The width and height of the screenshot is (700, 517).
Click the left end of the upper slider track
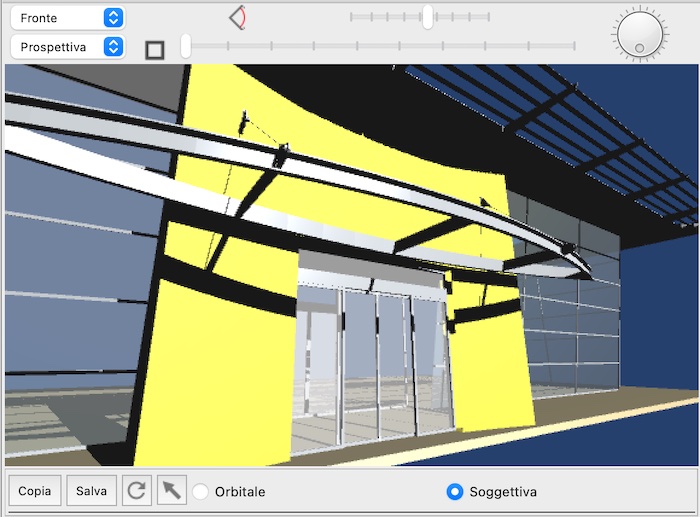click(x=352, y=17)
